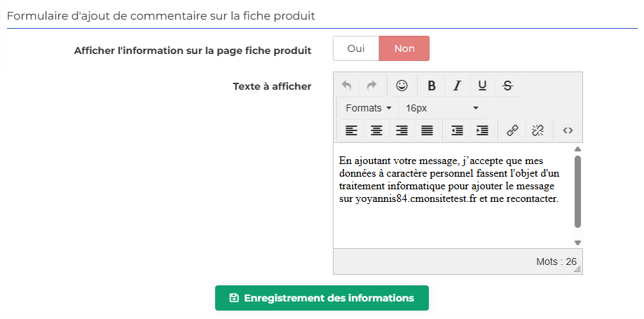The image size is (644, 319).
Task: Click the editor's scroll down arrow
Action: (x=577, y=243)
